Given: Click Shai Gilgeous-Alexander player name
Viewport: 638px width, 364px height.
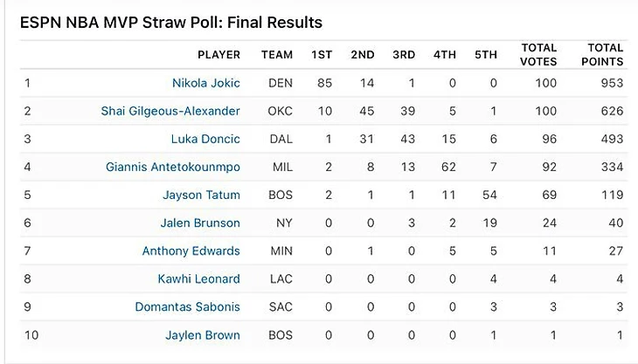Looking at the screenshot, I should (x=172, y=111).
